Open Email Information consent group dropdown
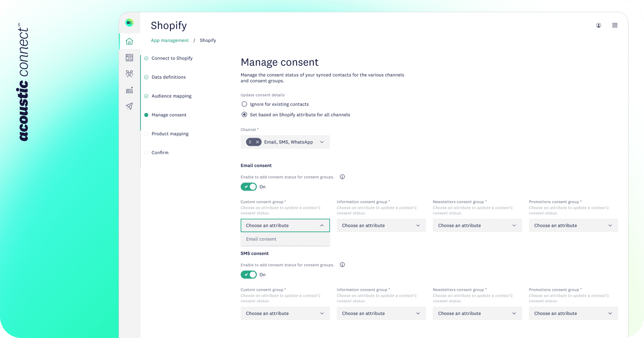The width and height of the screenshot is (644, 338). click(381, 225)
